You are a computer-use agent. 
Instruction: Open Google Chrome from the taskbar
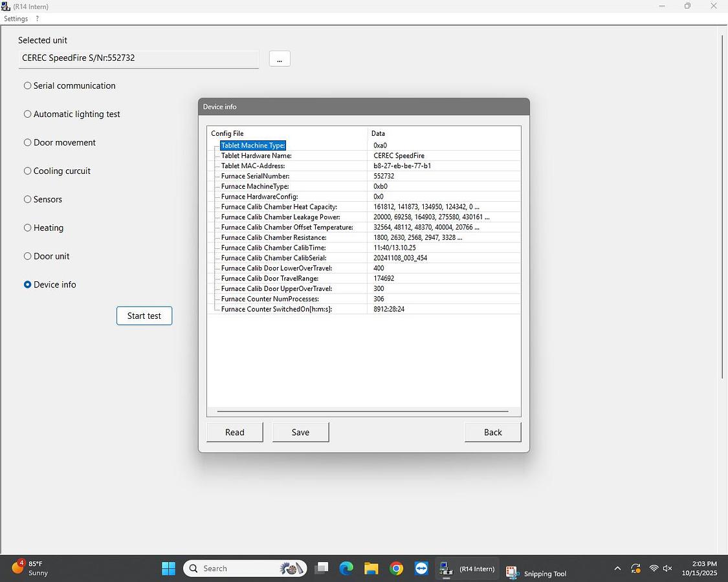click(396, 568)
